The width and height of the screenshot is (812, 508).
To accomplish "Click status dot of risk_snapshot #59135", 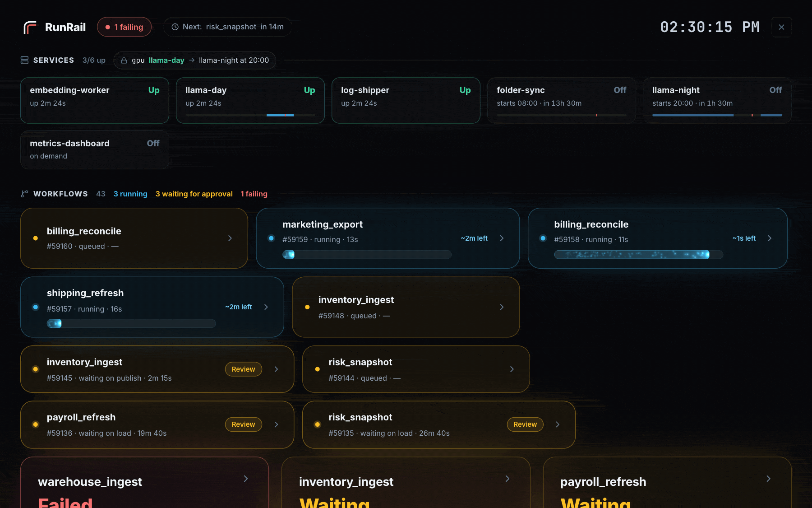I will pyautogui.click(x=318, y=424).
